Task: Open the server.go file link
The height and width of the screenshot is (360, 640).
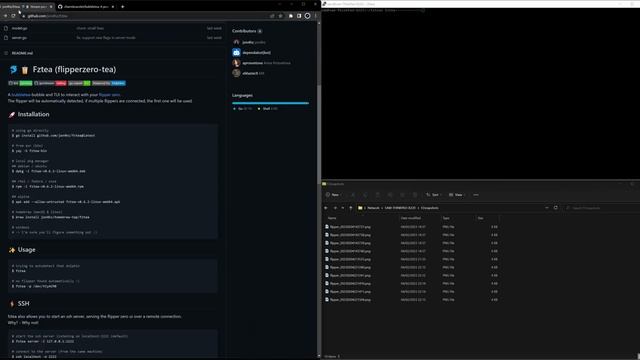Action: point(19,38)
